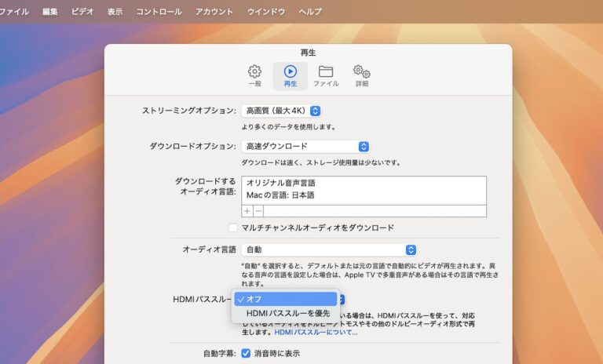Open the ダウンロードオプション dropdown
The image size is (603, 364).
305,146
